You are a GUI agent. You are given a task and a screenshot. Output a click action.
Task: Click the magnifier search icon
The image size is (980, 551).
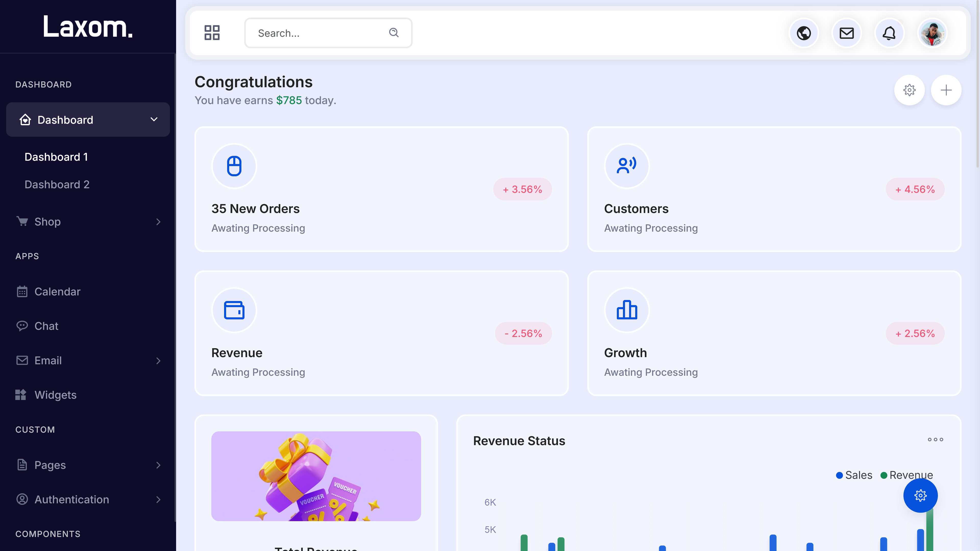(x=394, y=33)
